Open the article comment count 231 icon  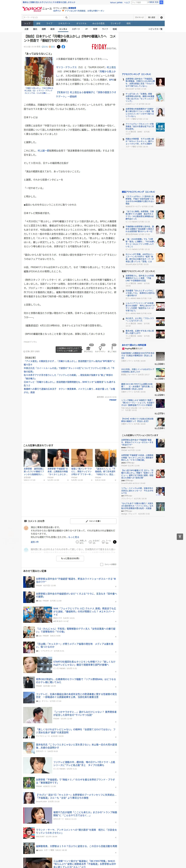[x=45, y=47]
